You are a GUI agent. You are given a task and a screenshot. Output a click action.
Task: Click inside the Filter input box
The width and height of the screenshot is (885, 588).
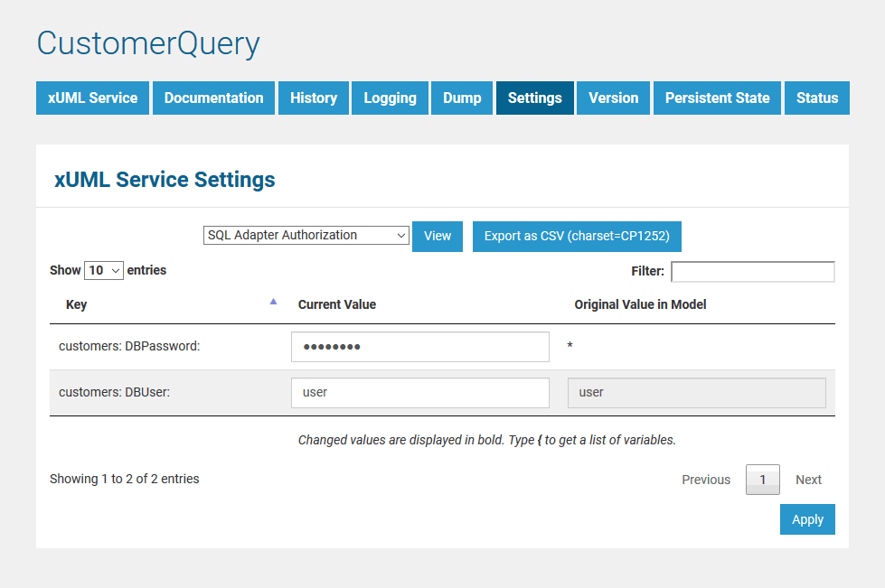click(x=752, y=271)
